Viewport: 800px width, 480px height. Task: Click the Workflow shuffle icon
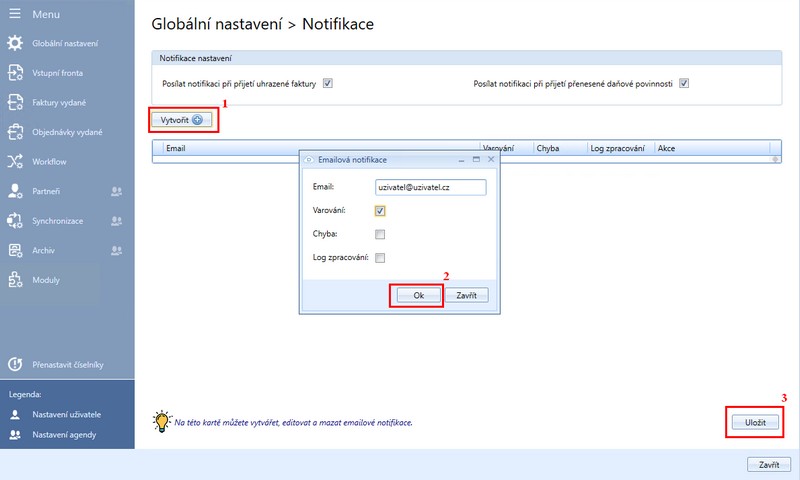click(15, 161)
